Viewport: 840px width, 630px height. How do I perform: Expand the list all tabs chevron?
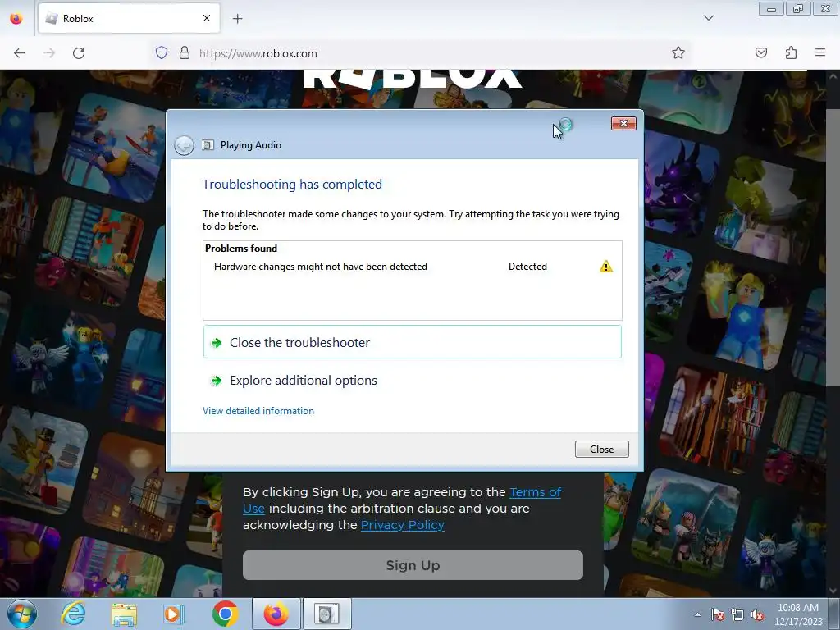click(x=709, y=18)
